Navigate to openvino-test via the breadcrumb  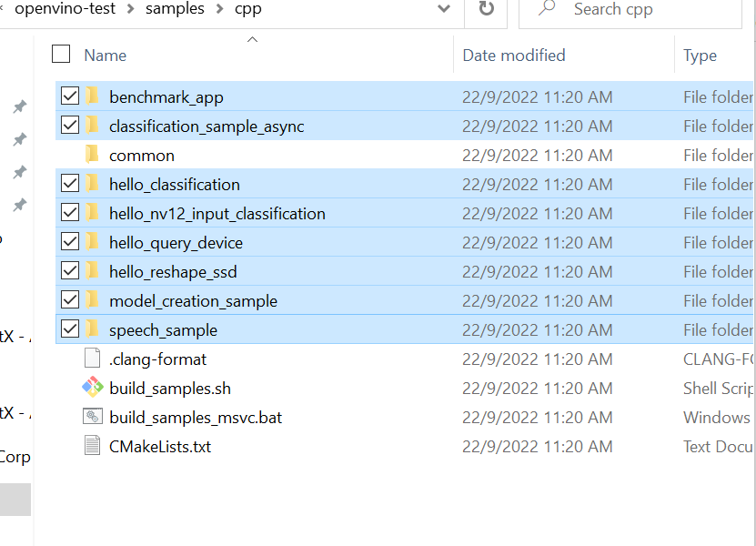click(66, 10)
